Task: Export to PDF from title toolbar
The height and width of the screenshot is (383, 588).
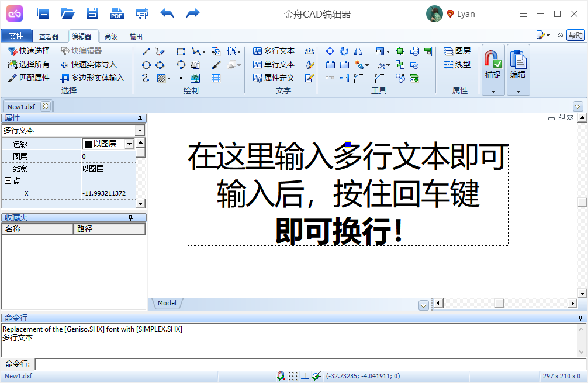Action: click(117, 14)
